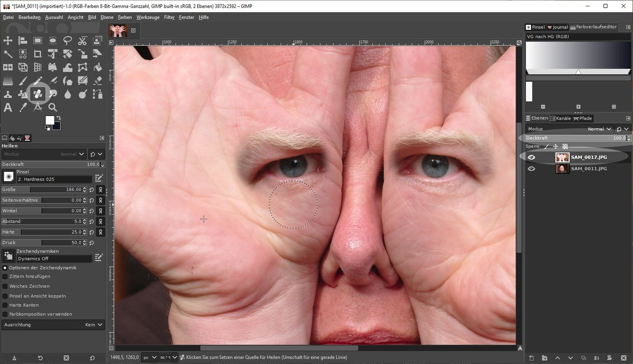This screenshot has height=364, width=633.
Task: Toggle visibility of SAM_0011.JPG layer
Action: (531, 168)
